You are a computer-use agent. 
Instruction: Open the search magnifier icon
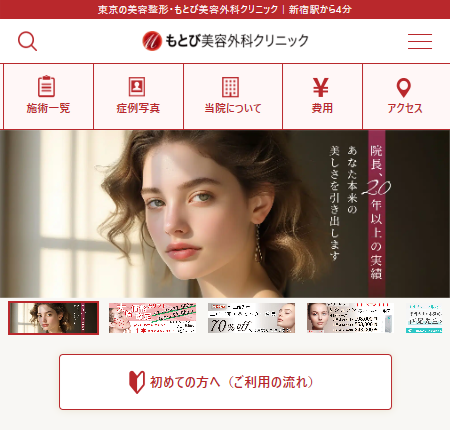pos(27,41)
